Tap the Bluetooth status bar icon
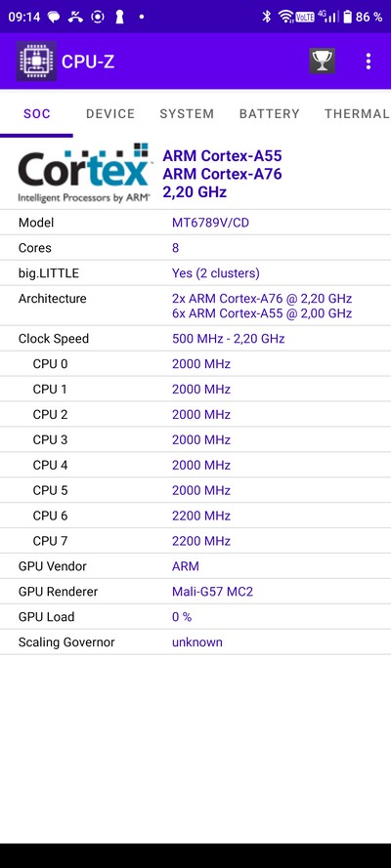 [x=267, y=17]
